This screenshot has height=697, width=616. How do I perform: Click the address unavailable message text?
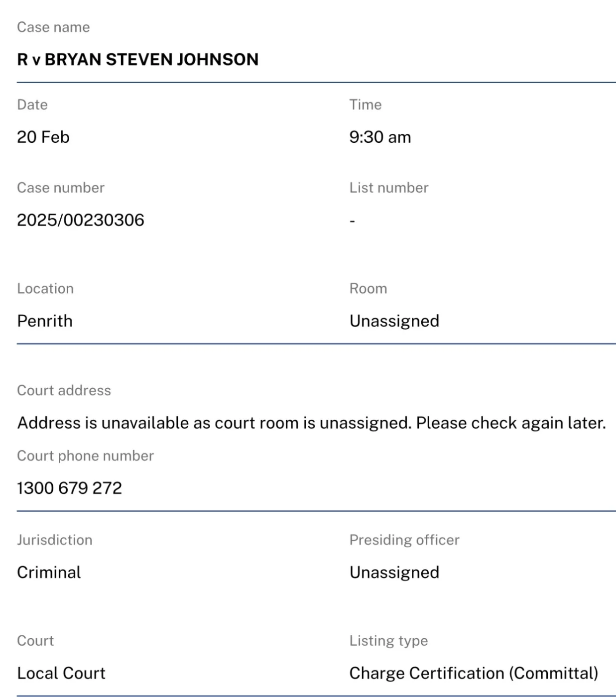[311, 423]
